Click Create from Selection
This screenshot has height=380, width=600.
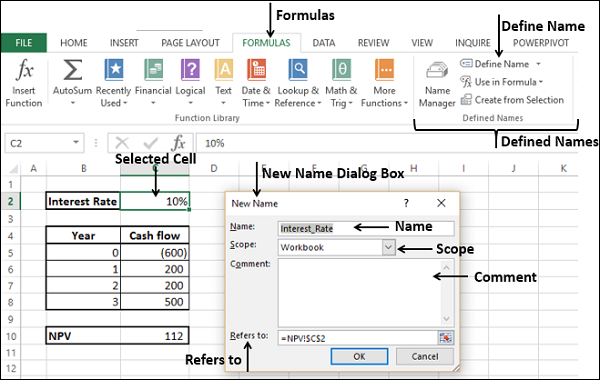(x=512, y=100)
